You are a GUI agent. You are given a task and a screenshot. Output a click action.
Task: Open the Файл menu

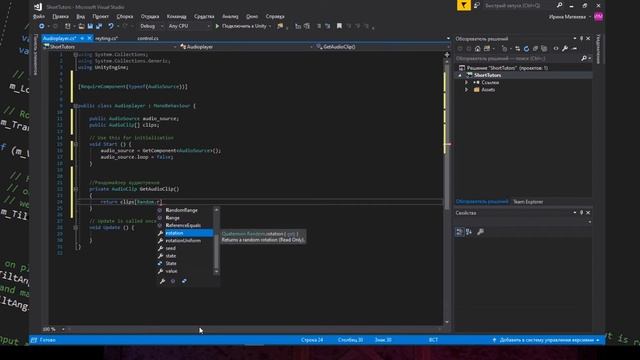coord(39,16)
